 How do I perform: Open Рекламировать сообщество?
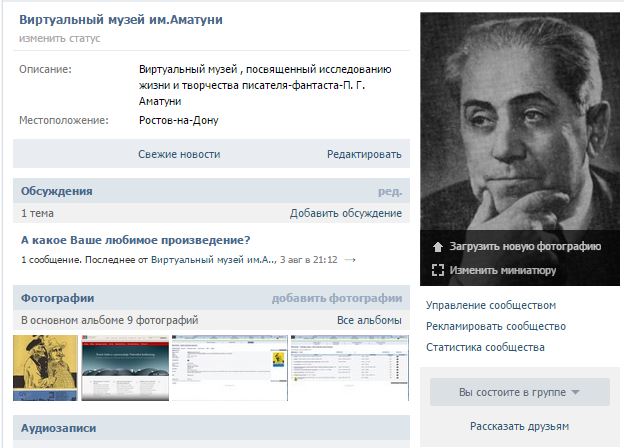coord(496,326)
